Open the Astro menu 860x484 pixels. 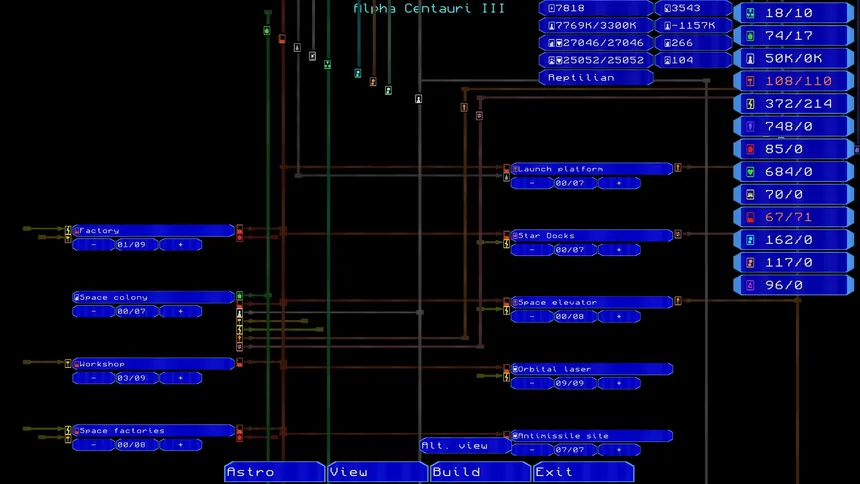(274, 472)
